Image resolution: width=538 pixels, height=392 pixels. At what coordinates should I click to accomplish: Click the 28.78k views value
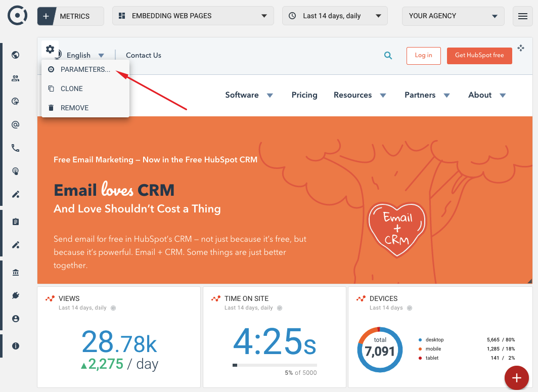click(119, 342)
